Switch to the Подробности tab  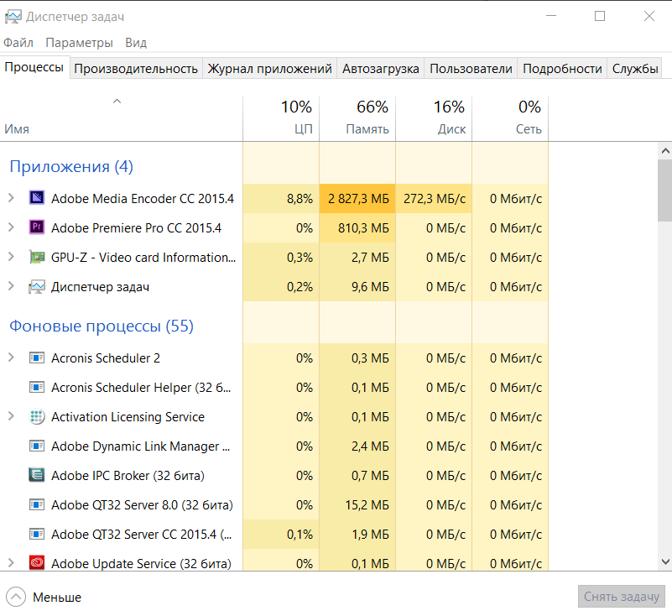(562, 69)
